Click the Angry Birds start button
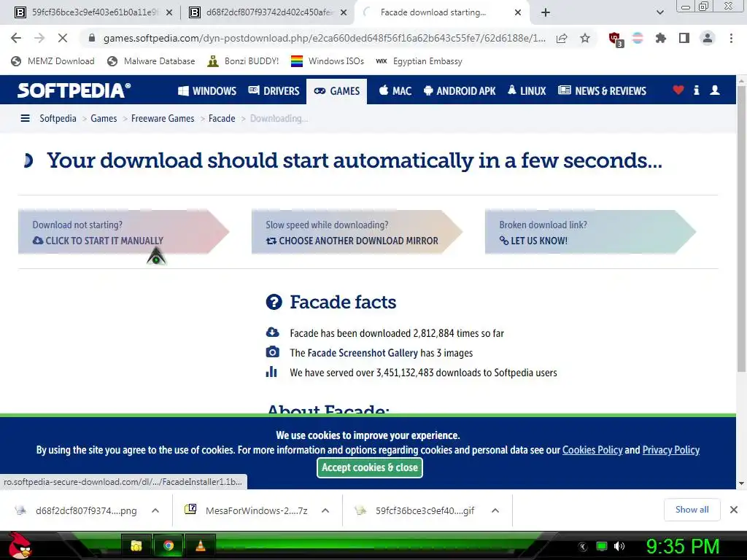This screenshot has height=560, width=747. (x=20, y=545)
